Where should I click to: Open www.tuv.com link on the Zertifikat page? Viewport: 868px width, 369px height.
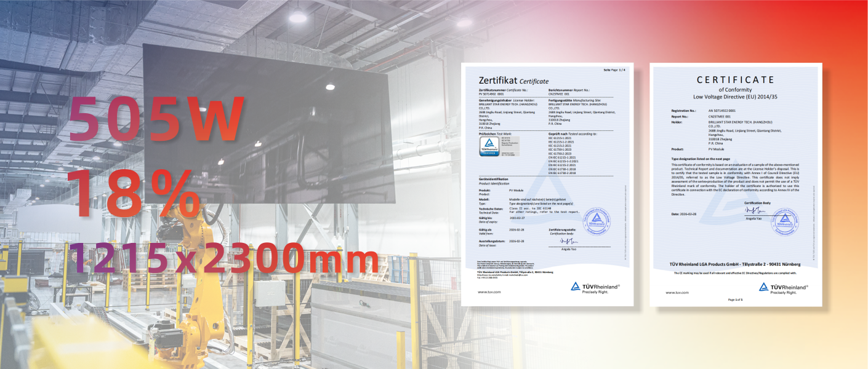[489, 292]
